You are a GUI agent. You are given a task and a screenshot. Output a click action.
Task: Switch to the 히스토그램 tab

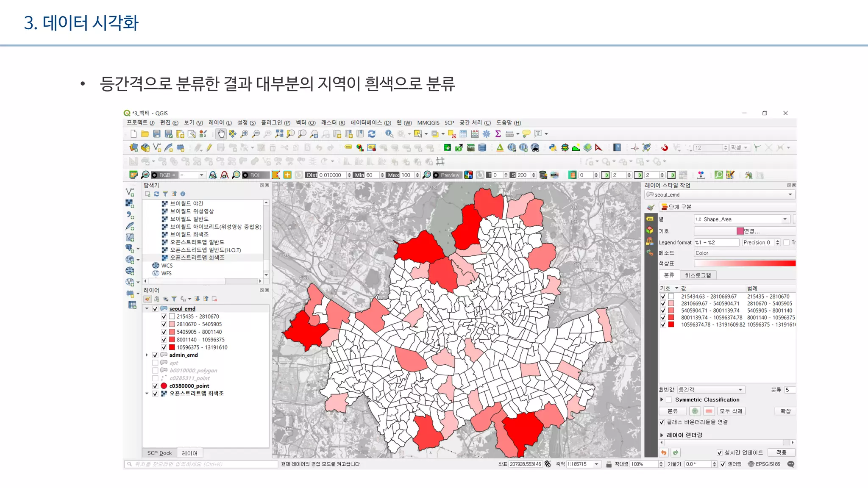(698, 275)
